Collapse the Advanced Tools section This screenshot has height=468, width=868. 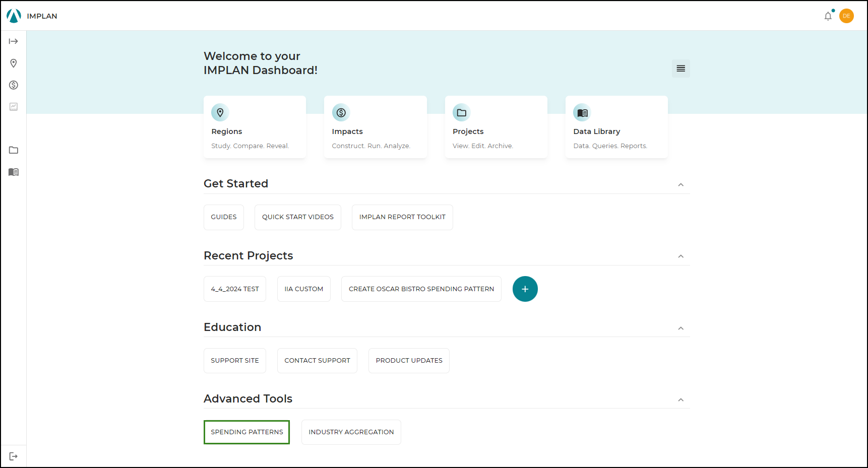681,399
